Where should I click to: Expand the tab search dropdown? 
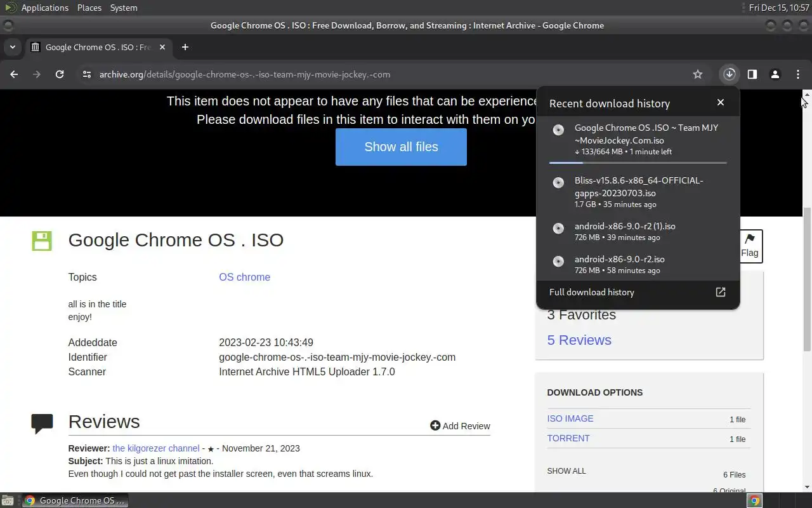[12, 47]
